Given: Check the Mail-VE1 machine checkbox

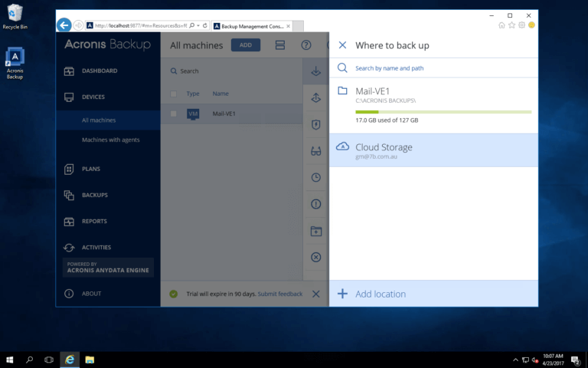Looking at the screenshot, I should click(x=173, y=113).
